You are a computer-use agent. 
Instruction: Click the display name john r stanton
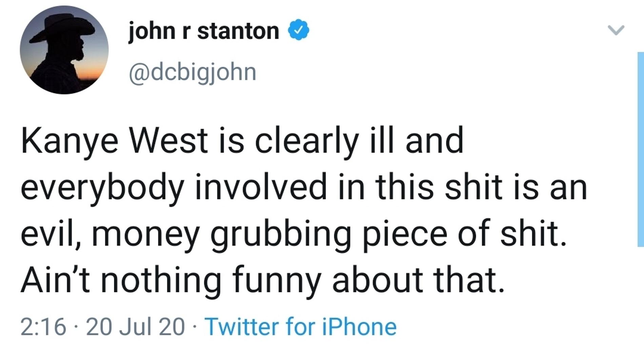click(x=203, y=31)
